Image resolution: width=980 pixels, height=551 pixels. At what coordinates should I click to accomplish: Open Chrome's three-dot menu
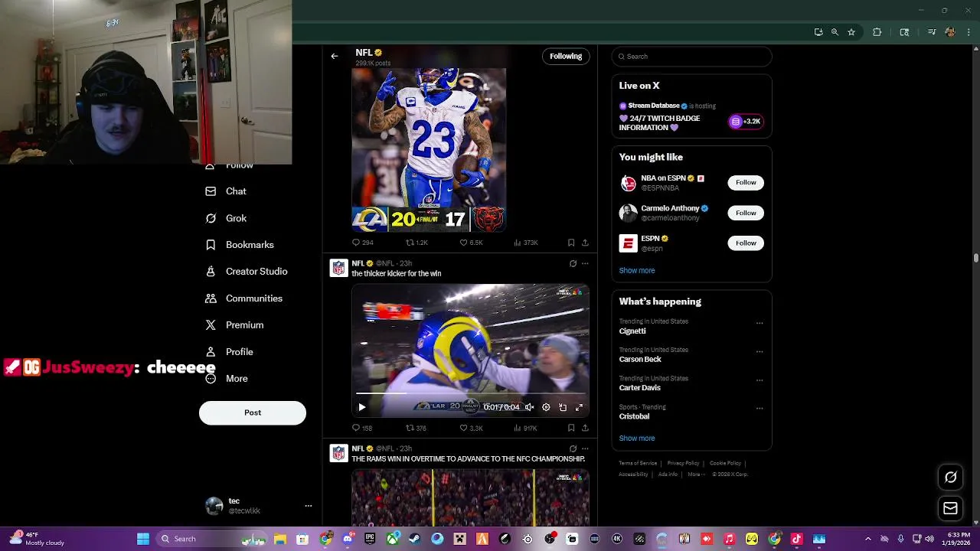(969, 32)
